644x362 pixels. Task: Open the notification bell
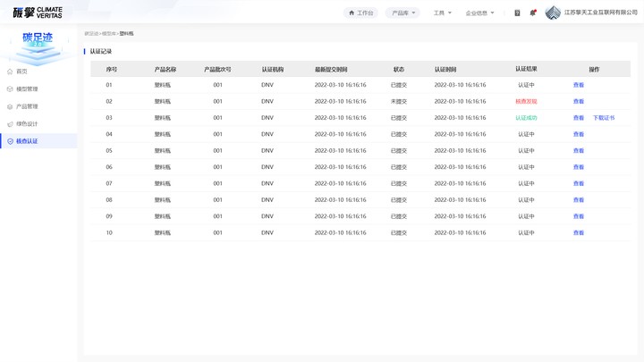533,13
